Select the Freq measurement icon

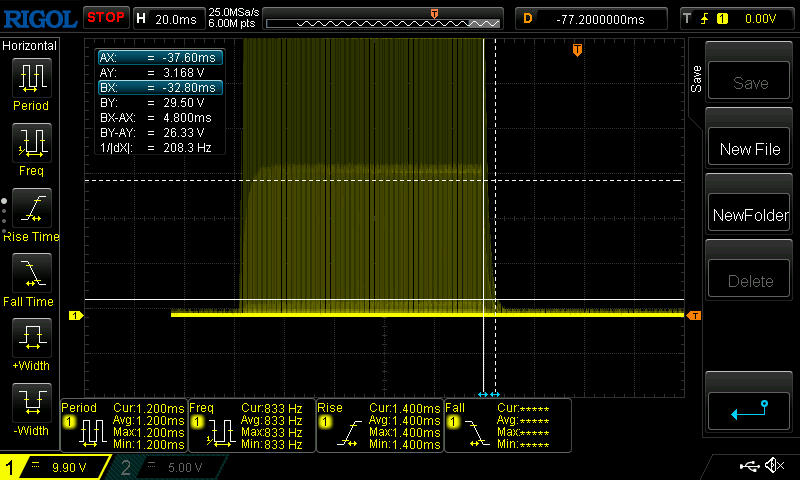pyautogui.click(x=32, y=143)
